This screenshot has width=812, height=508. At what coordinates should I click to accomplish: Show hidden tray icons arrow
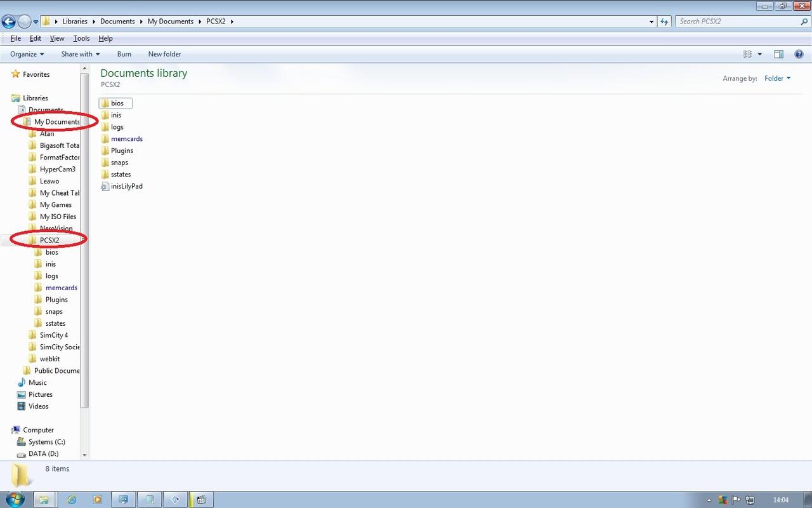click(709, 500)
